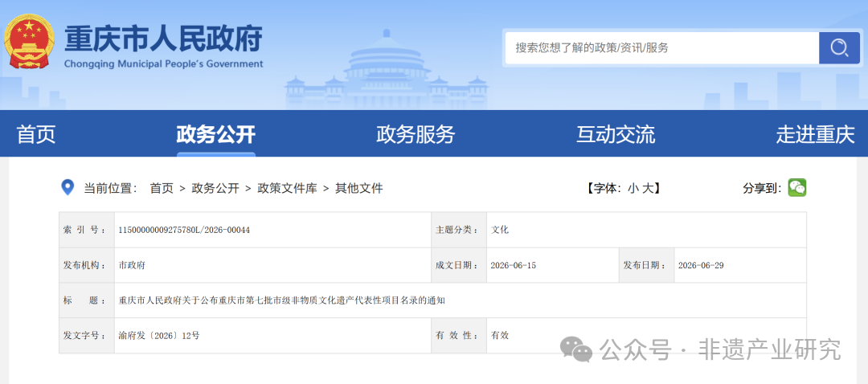The width and height of the screenshot is (868, 384).
Task: Click the 发文字号 label cell
Action: (87, 336)
